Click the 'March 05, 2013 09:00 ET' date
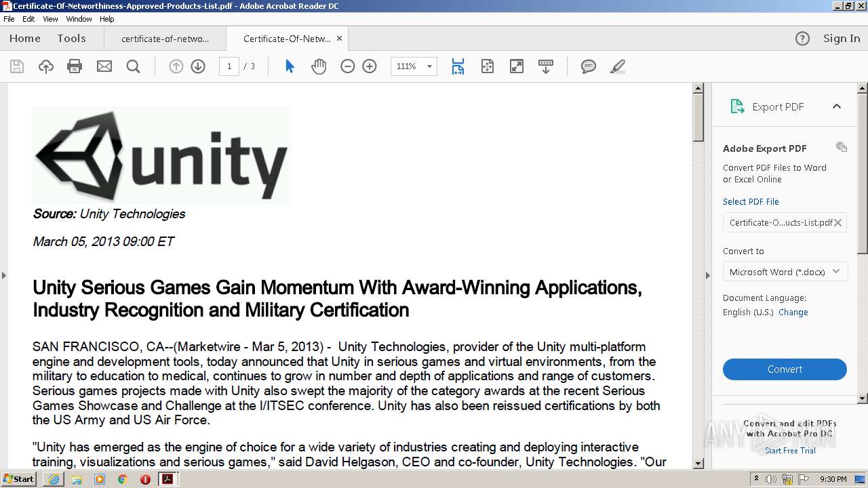Viewport: 868px width, 488px height. click(104, 241)
